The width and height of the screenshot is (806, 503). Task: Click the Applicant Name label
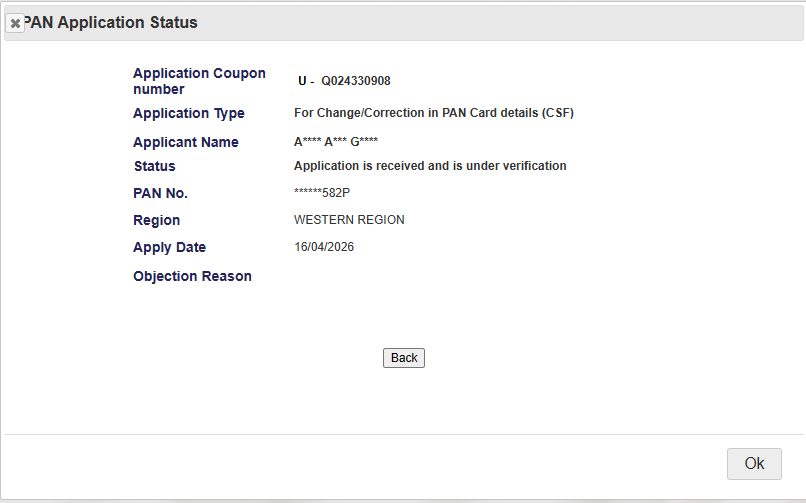186,142
